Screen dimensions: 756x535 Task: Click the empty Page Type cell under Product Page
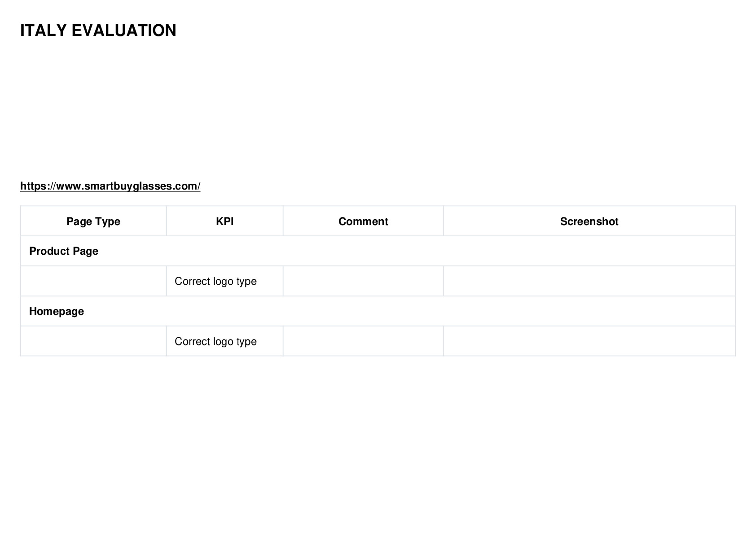point(93,281)
